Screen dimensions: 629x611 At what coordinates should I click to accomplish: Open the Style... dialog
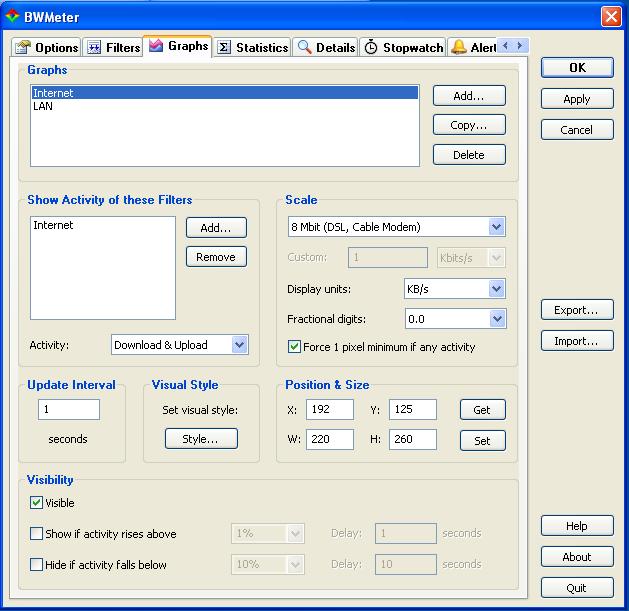pos(201,438)
